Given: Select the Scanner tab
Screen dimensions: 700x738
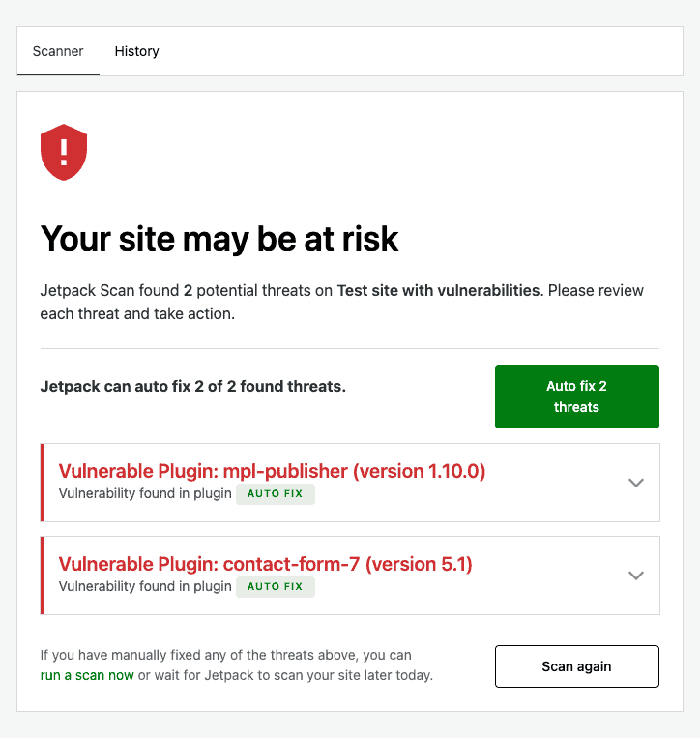Looking at the screenshot, I should point(58,51).
